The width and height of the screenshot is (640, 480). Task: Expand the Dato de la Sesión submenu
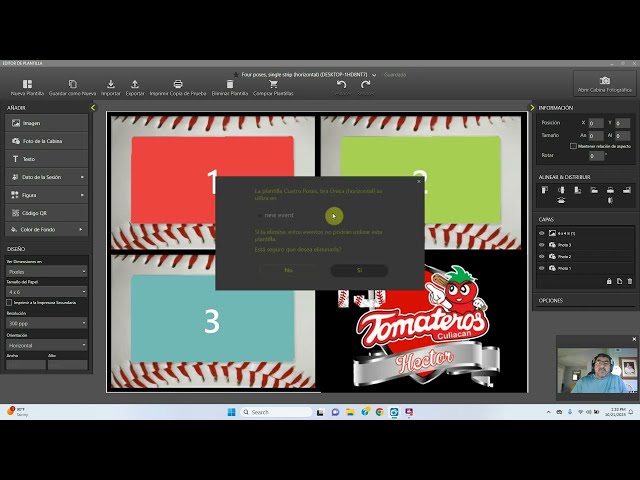click(x=82, y=177)
